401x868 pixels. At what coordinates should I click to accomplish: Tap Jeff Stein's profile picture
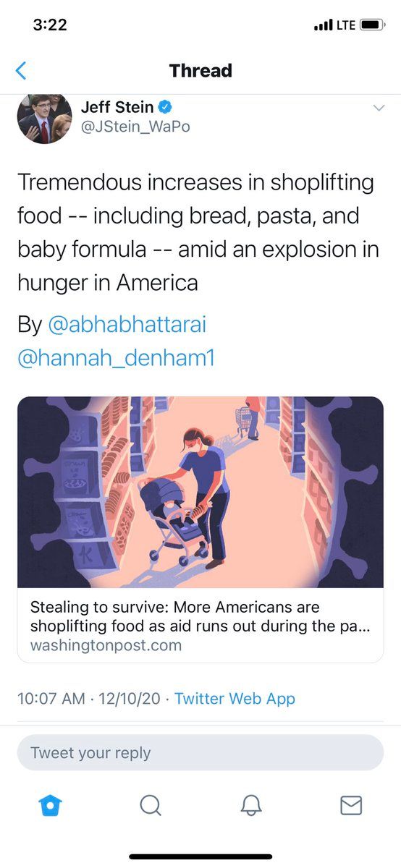coord(44,119)
